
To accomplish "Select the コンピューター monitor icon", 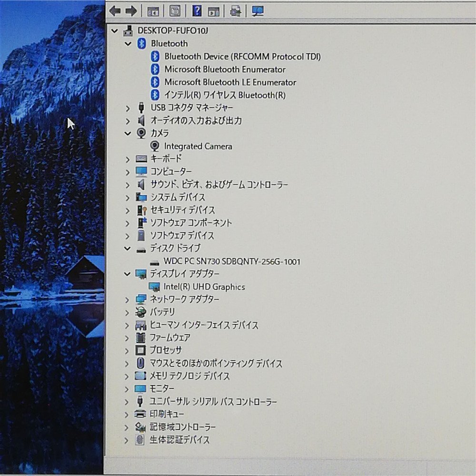I will [141, 171].
